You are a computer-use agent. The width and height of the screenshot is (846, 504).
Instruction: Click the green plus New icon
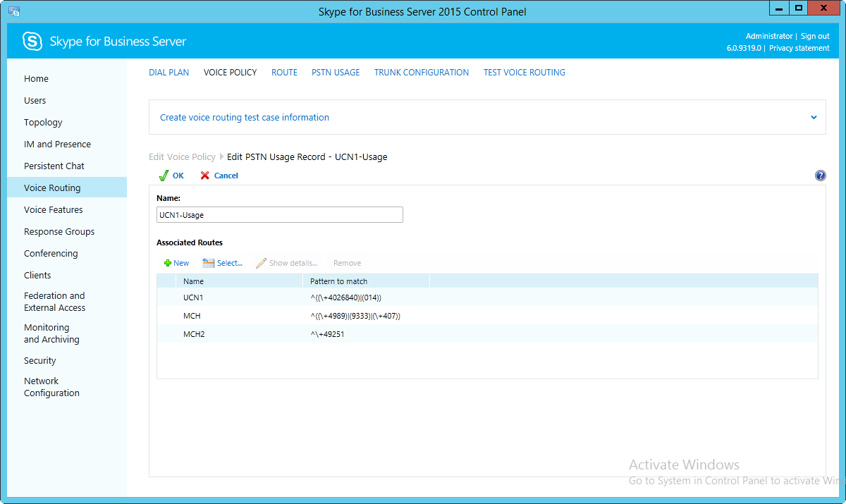pos(168,263)
